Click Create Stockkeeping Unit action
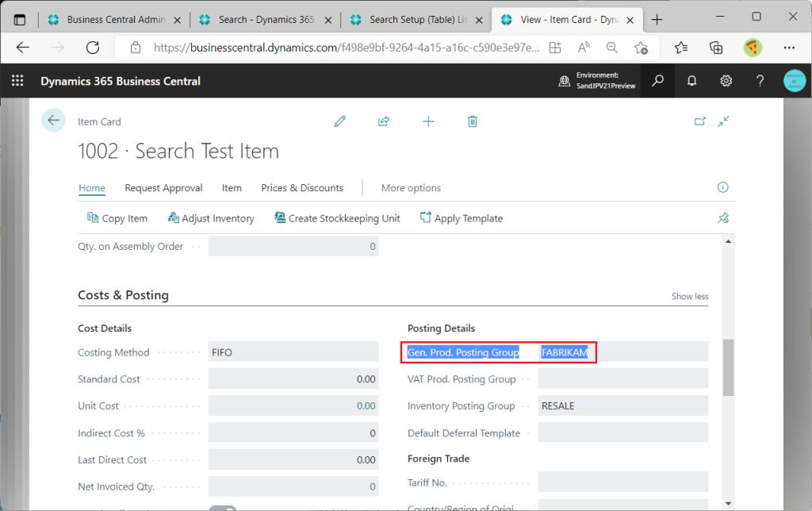The height and width of the screenshot is (511, 812). tap(337, 218)
